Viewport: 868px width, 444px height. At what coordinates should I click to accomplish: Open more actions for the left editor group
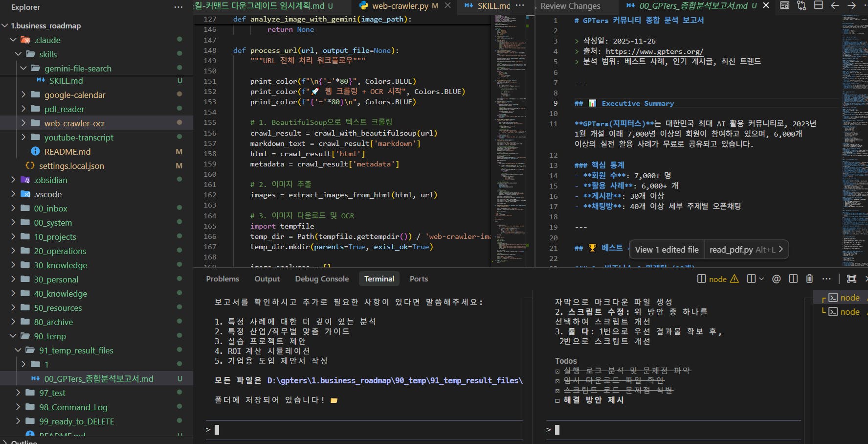[520, 5]
